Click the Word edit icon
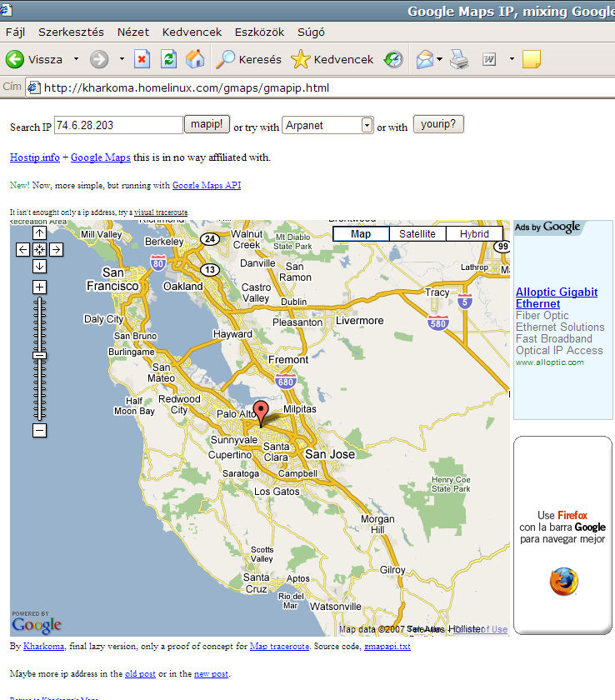 click(x=489, y=59)
